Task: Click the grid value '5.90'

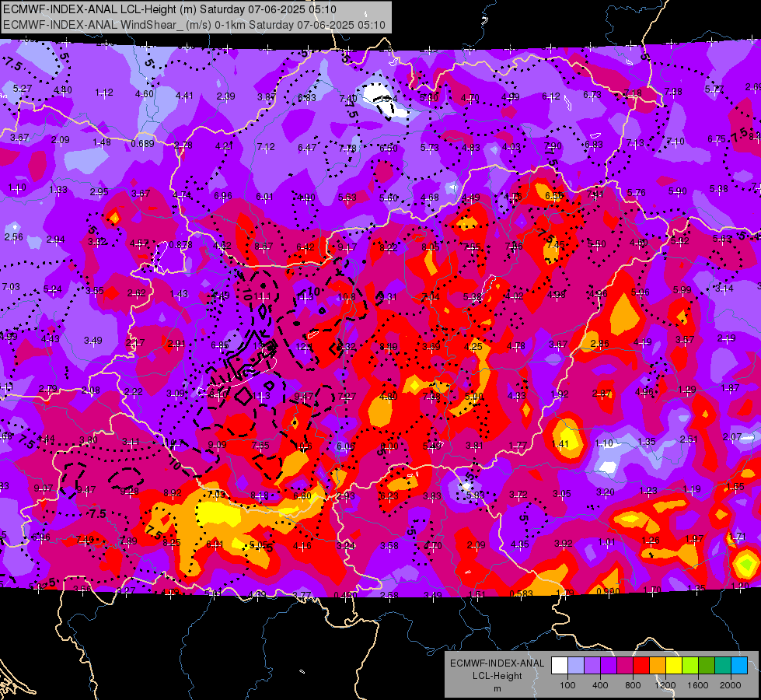Action: pyautogui.click(x=678, y=191)
